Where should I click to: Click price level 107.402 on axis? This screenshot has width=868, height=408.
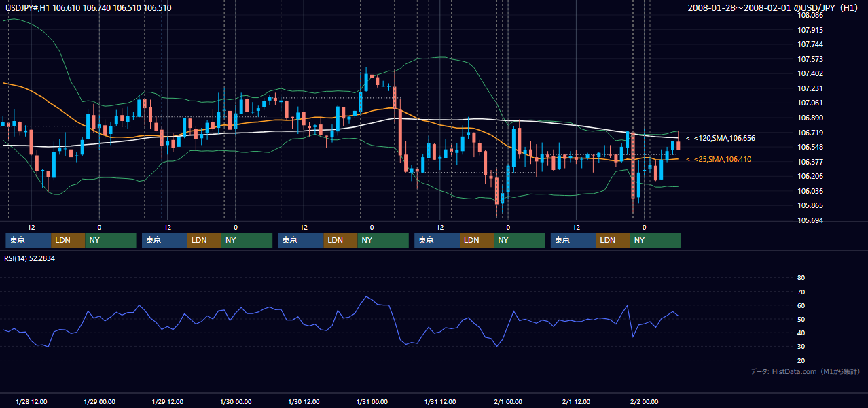(810, 73)
